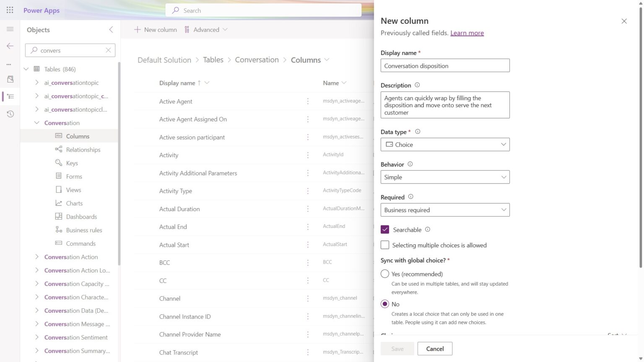644x362 pixels.
Task: Open the three-dot menu for Active Agent
Action: click(x=308, y=101)
